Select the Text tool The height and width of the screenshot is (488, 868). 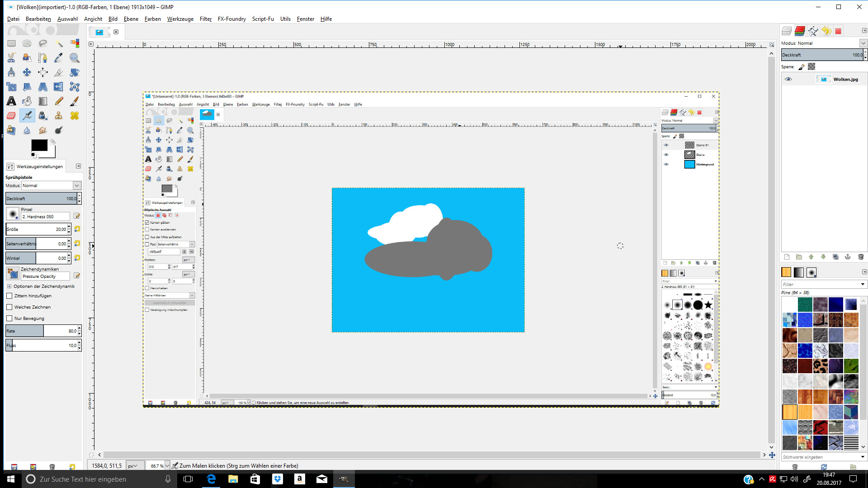click(x=11, y=101)
